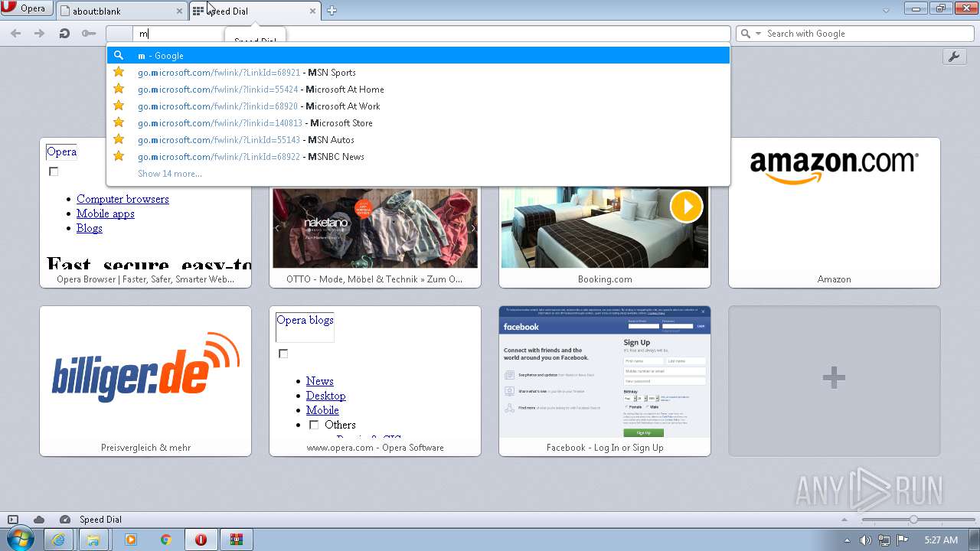Open the Opera blogs speed dial thumbnail
This screenshot has width=980, height=551.
[x=375, y=381]
